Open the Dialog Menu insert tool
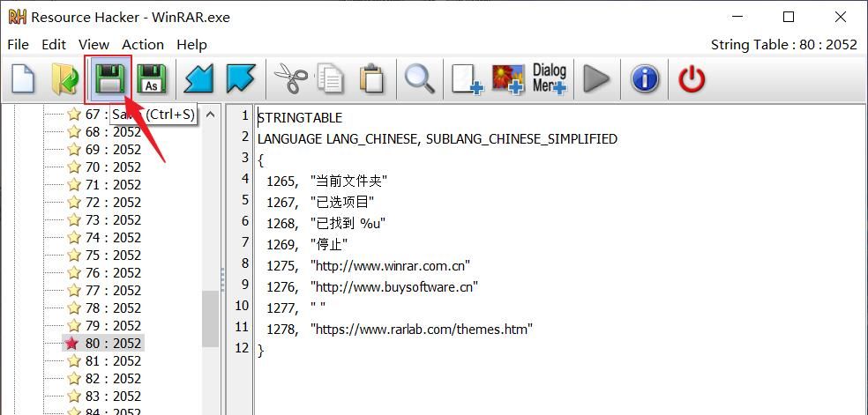Viewport: 868px width, 415px height. tap(550, 79)
